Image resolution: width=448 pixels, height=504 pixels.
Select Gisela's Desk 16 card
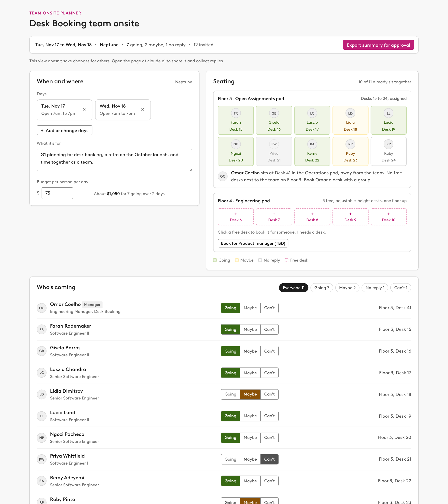pos(274,120)
